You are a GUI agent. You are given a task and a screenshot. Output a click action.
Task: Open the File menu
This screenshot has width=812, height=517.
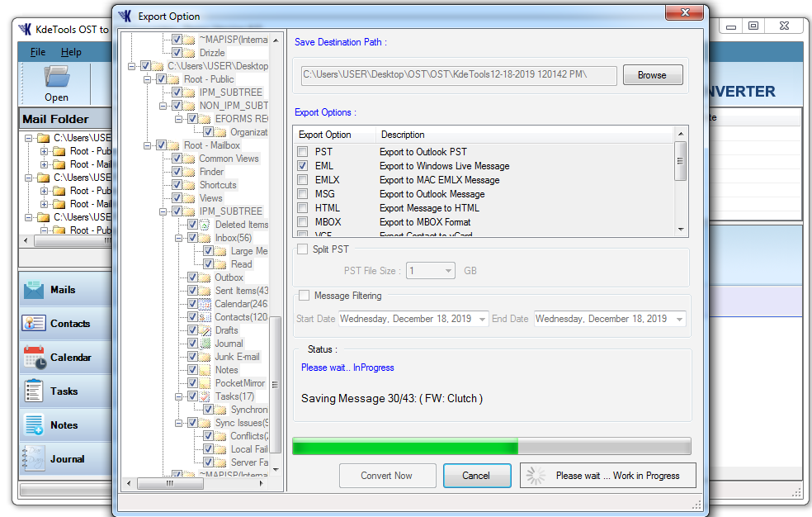(38, 52)
